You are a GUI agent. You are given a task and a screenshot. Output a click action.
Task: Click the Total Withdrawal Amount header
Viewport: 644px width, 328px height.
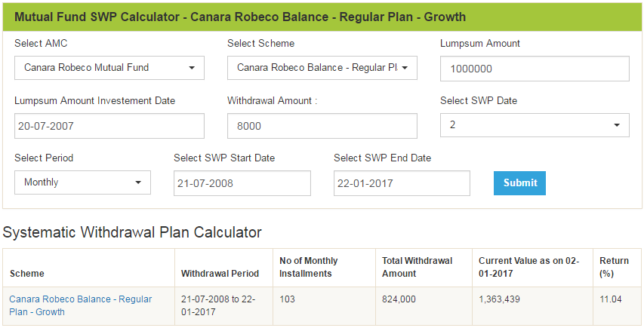[x=417, y=267]
